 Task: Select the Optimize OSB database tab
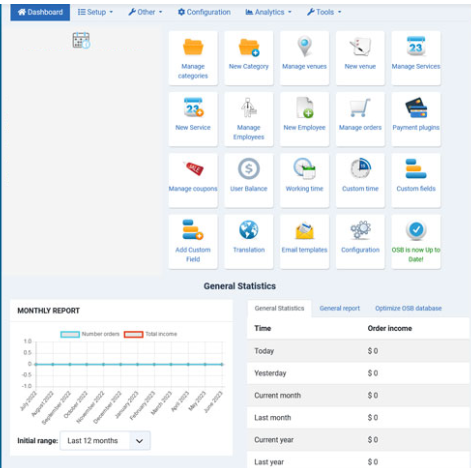[408, 308]
